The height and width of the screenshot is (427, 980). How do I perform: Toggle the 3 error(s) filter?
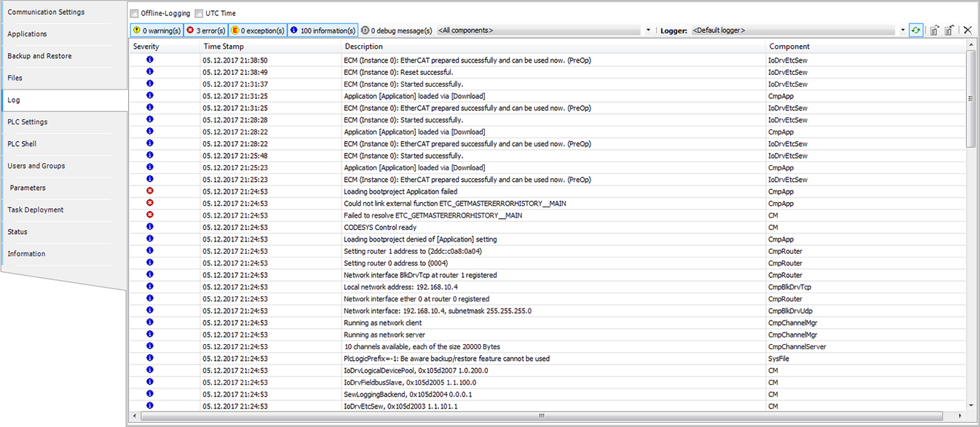point(205,31)
